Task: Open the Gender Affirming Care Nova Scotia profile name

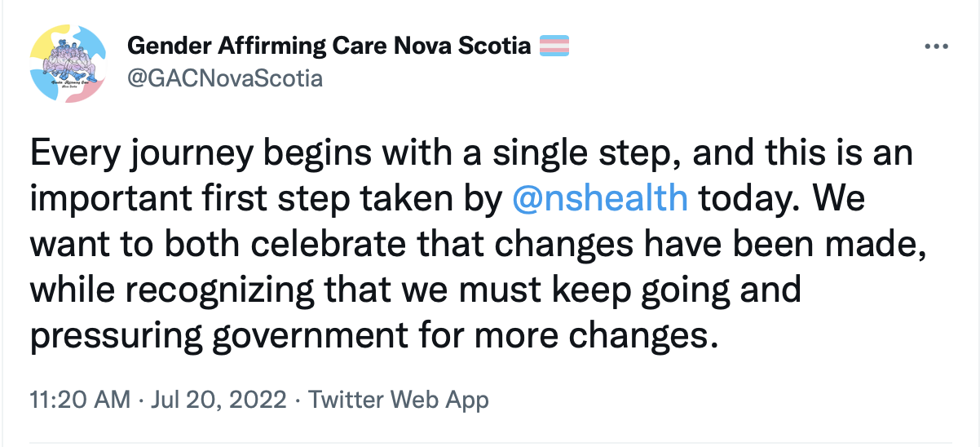Action: [x=328, y=46]
